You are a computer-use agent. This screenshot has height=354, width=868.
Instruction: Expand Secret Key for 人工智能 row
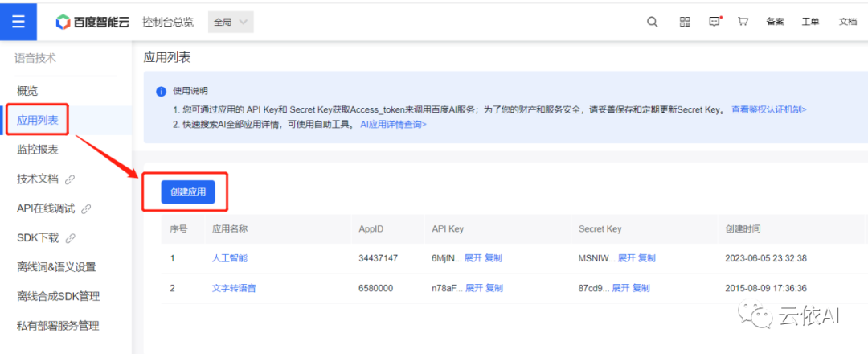(627, 258)
